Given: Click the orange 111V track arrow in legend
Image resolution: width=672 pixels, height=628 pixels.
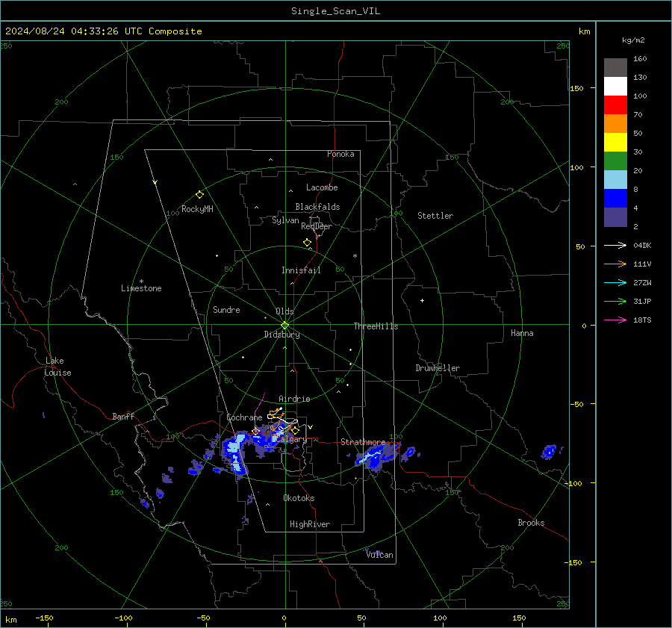Looking at the screenshot, I should click(x=615, y=264).
